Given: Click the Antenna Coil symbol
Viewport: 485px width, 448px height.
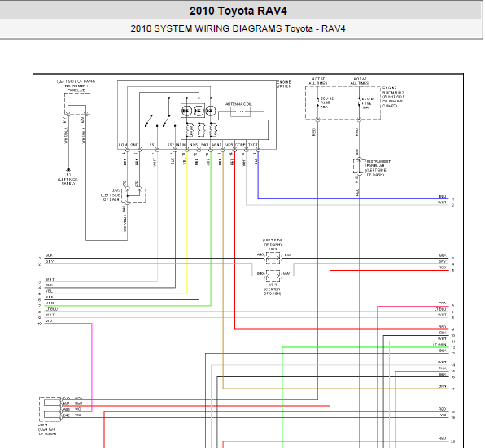Looking at the screenshot, I should pyautogui.click(x=240, y=112).
